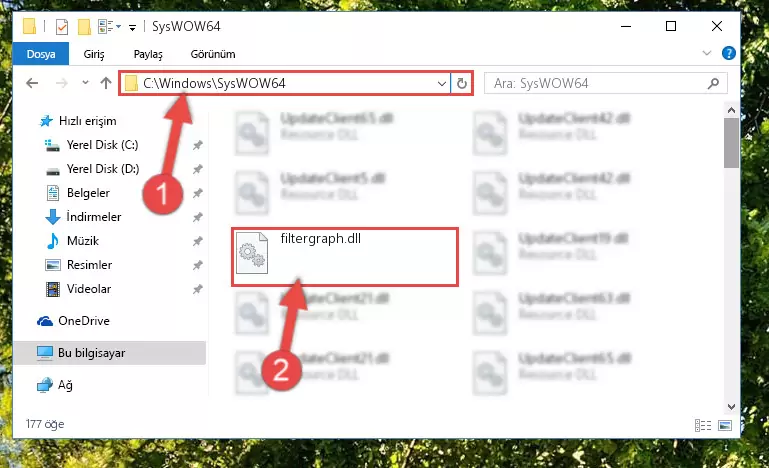
Task: Expand the address bar history dropdown
Action: pyautogui.click(x=441, y=83)
